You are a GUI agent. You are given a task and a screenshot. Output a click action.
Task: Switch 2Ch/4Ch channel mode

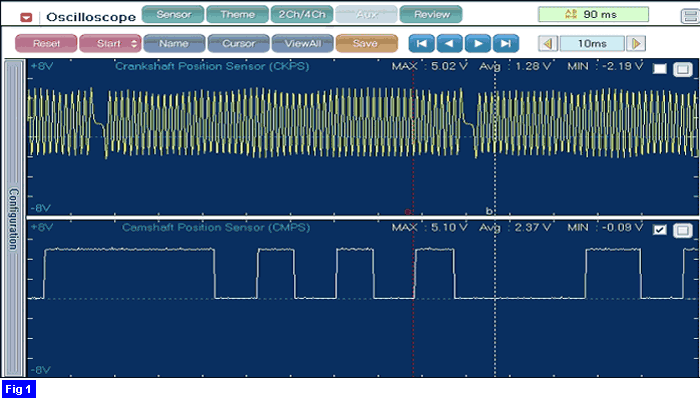pos(302,15)
